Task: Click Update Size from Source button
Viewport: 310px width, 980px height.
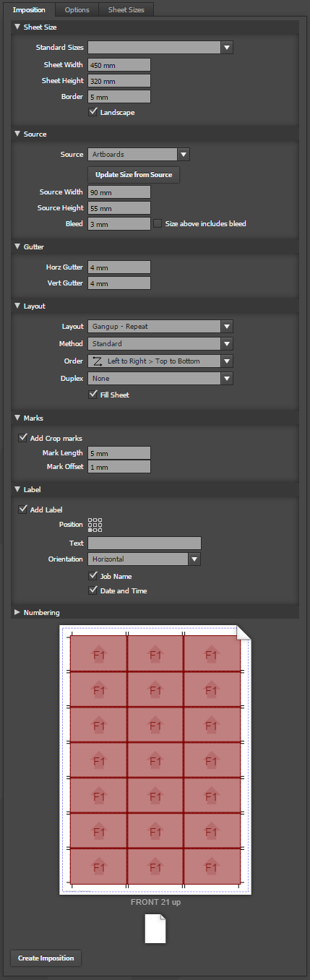Action: [134, 175]
